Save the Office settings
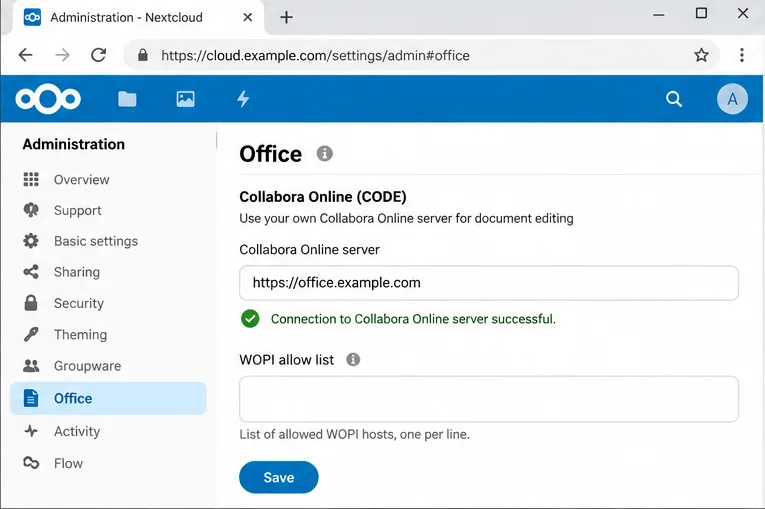Screen dimensions: 765x509 (x=279, y=477)
